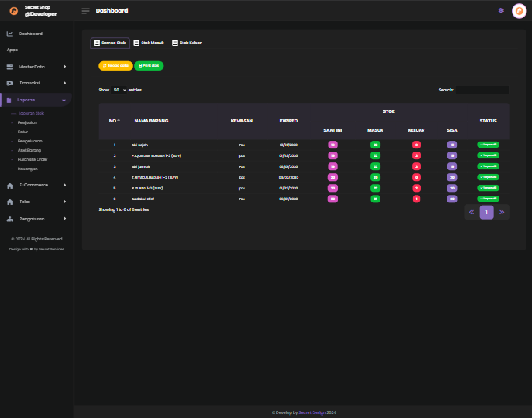Click the Dashboard chart icon in sidebar
Viewport: 532px width, 418px height.
pyautogui.click(x=10, y=34)
